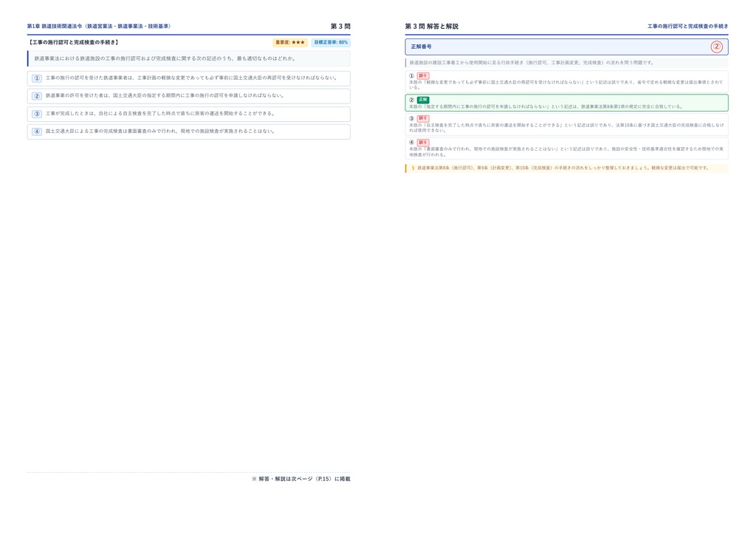This screenshot has width=756, height=535.
Task: Click the intro sentence starting 鉄道施設の建設工事着工から
Action: [532, 63]
